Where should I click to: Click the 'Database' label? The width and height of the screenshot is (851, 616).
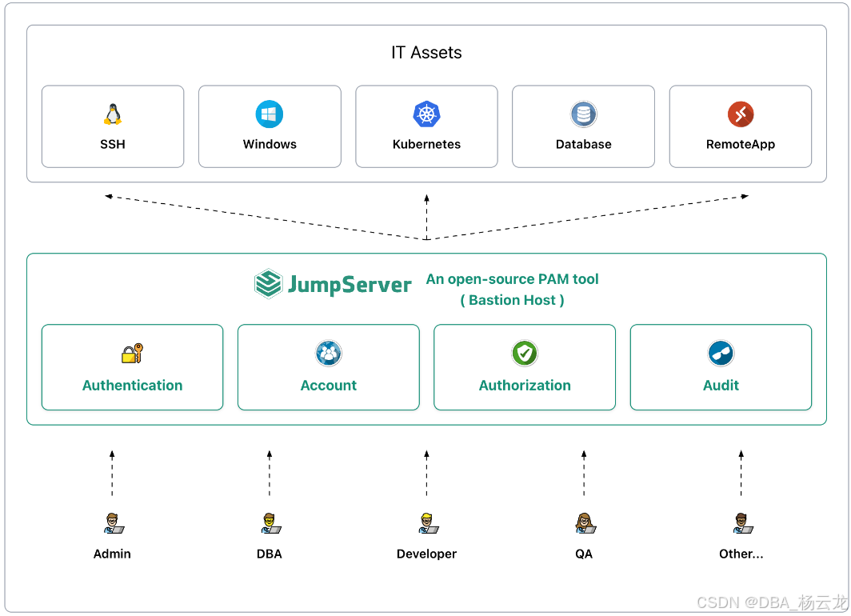[x=583, y=144]
